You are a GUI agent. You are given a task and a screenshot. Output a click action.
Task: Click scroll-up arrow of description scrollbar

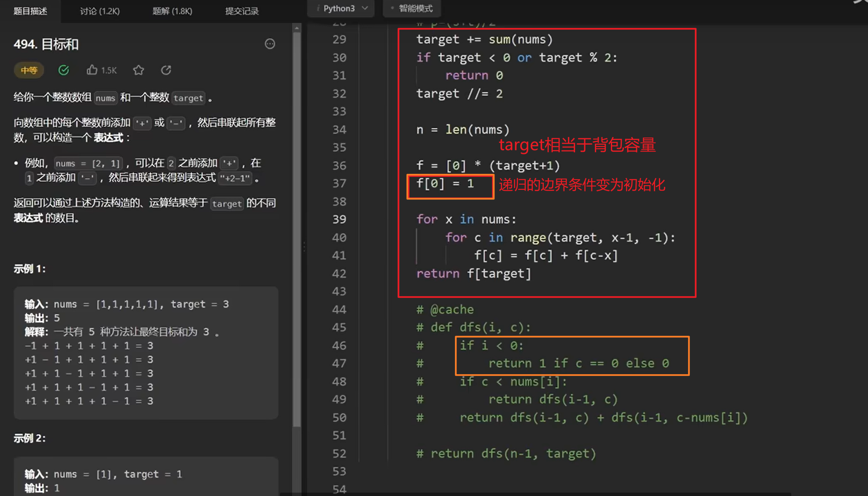click(297, 28)
